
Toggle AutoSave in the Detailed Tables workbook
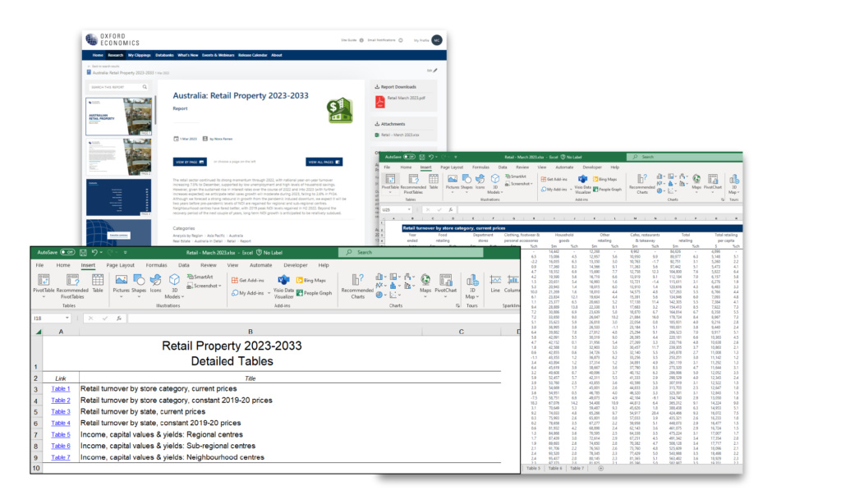(67, 252)
